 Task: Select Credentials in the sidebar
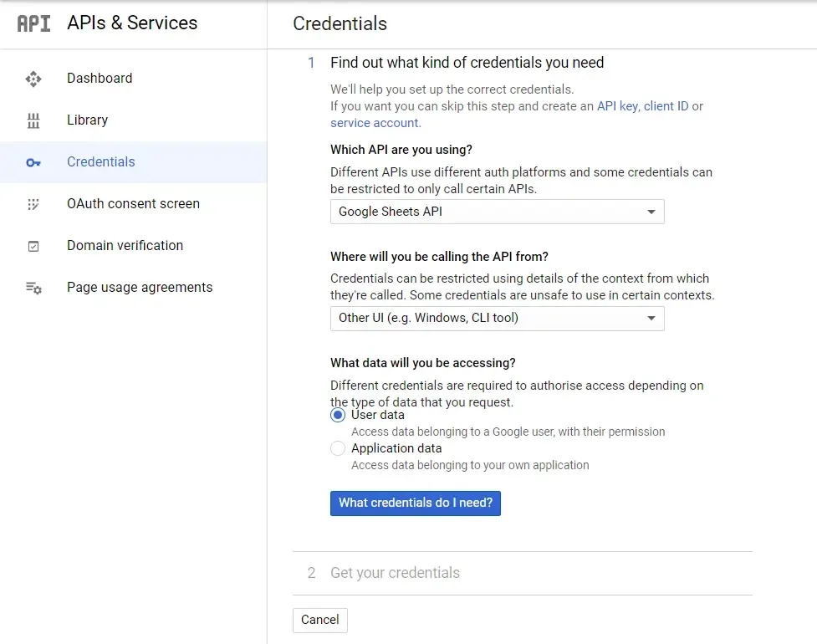134,161
